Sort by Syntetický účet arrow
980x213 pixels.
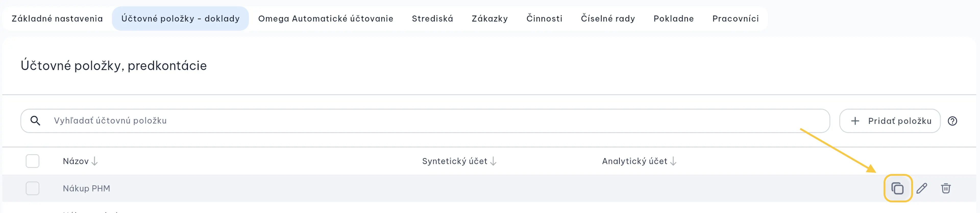tap(493, 161)
